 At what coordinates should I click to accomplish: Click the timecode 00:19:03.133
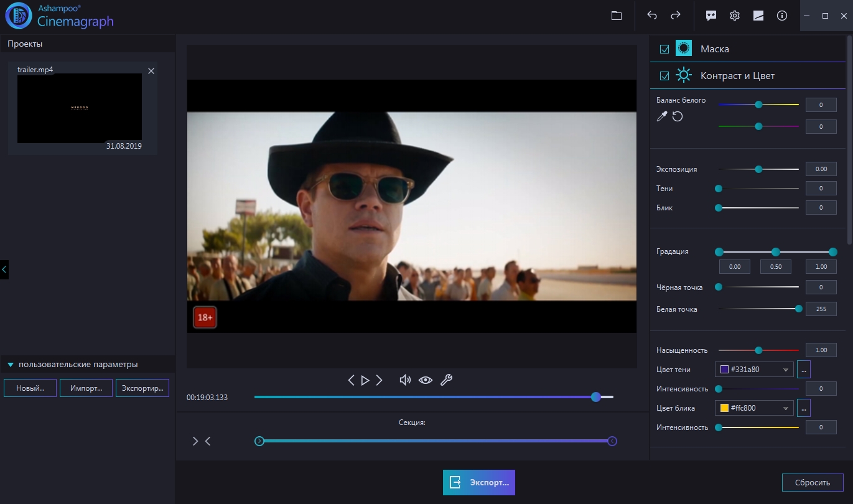tap(207, 397)
